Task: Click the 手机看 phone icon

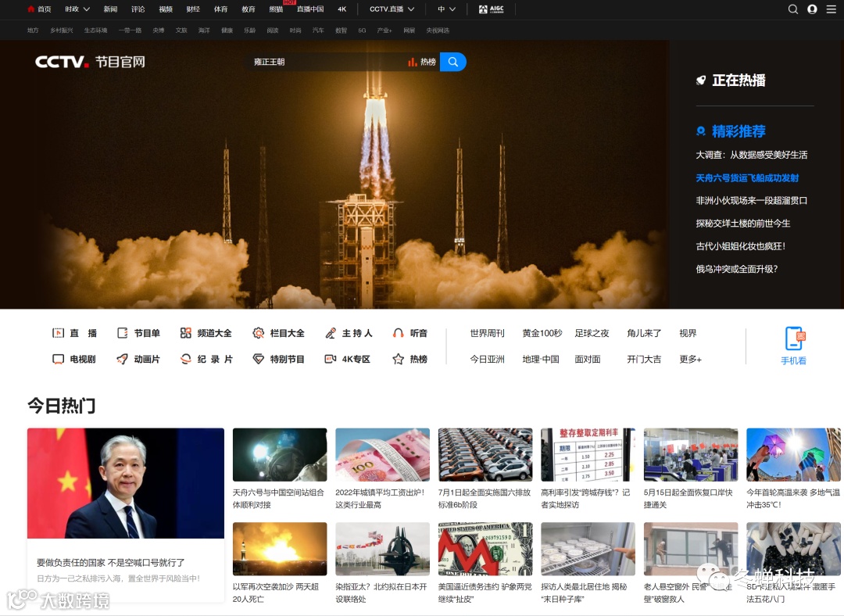Action: (794, 338)
